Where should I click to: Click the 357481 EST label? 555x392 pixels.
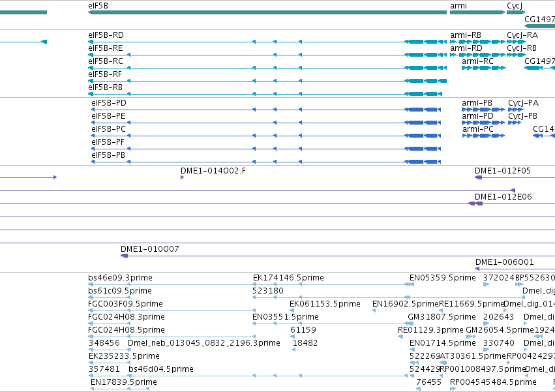[104, 369]
